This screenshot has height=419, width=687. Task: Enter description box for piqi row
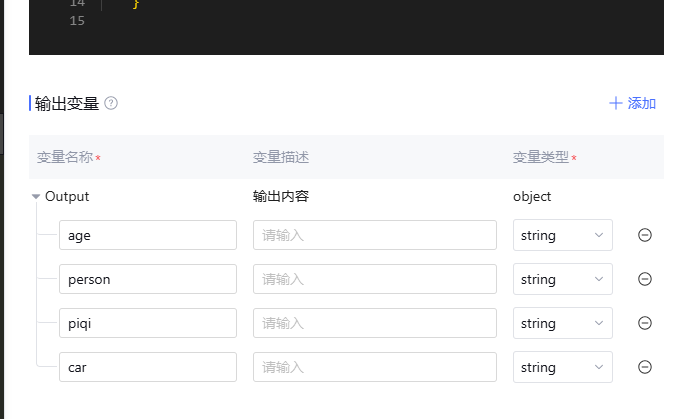pyautogui.click(x=374, y=323)
